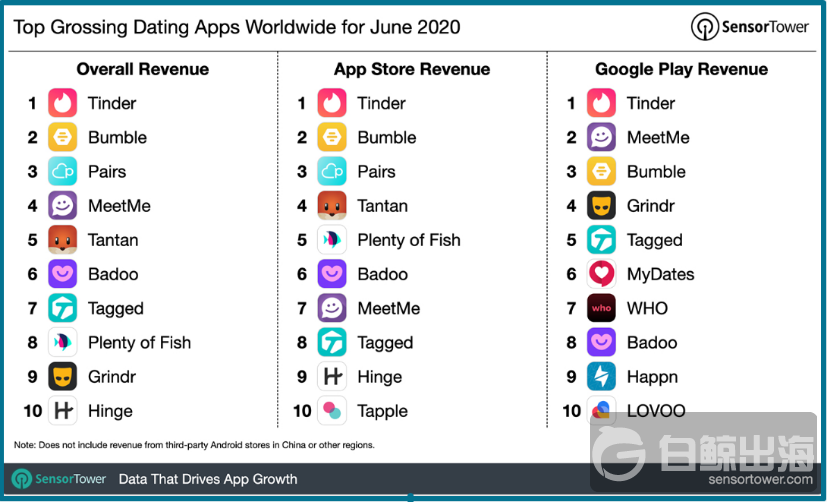Click 'Badoo' text in App Store Revenue list

382,275
